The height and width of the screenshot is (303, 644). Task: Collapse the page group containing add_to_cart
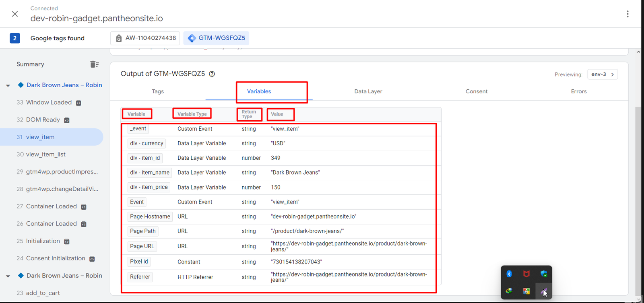8,276
